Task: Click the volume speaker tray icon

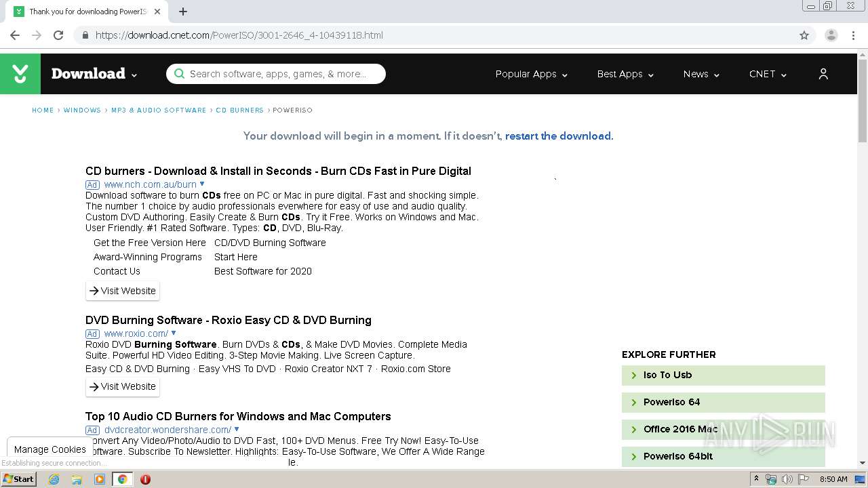Action: 787,479
